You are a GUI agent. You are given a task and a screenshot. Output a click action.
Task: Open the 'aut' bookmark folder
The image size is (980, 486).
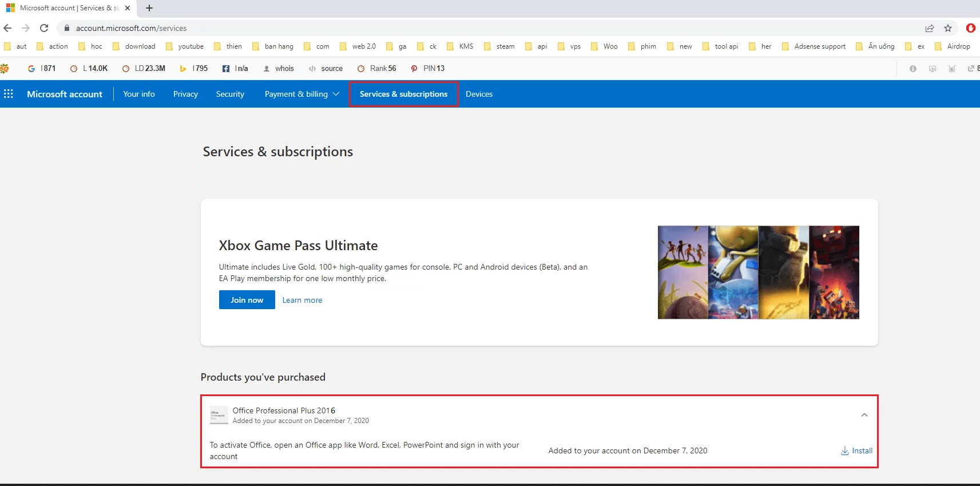pos(15,46)
